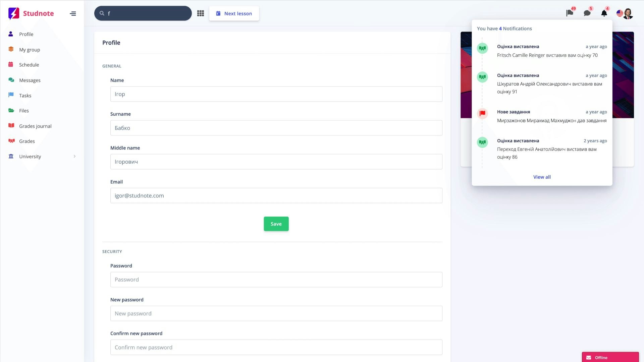Click the notifications bell icon
The width and height of the screenshot is (644, 362).
pos(604,13)
